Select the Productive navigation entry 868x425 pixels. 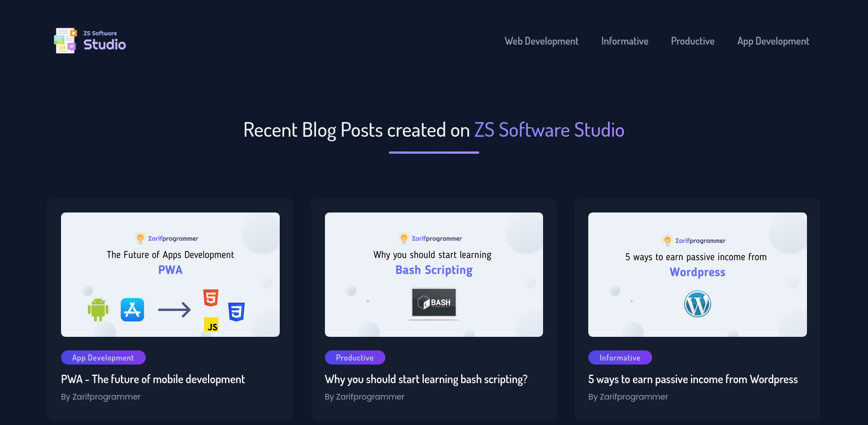(692, 41)
